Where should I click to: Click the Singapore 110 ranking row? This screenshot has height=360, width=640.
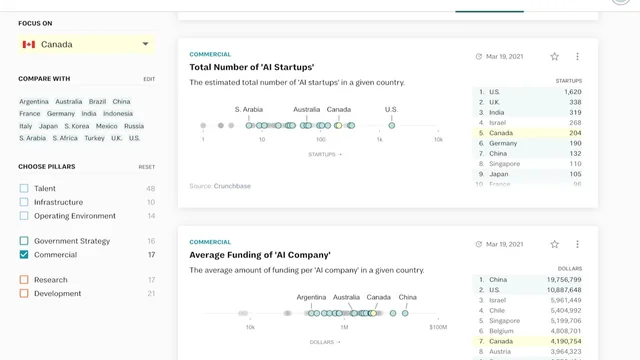click(x=528, y=164)
